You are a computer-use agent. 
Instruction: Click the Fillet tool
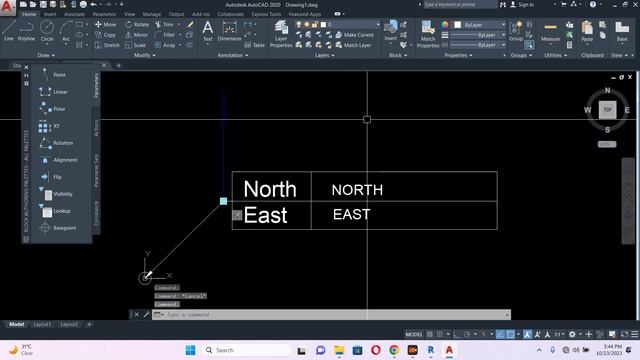coord(165,35)
